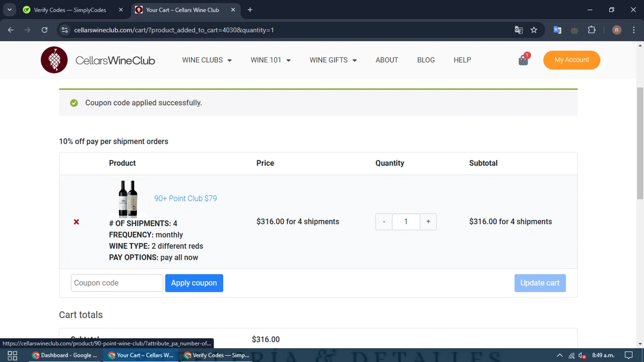Open the 90+ Point Club $79 link
Image resolution: width=644 pixels, height=362 pixels.
click(x=185, y=198)
